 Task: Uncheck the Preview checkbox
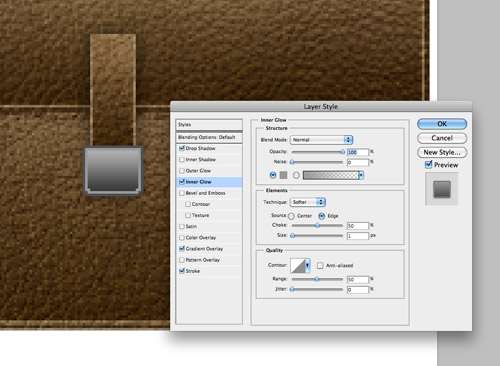point(429,165)
